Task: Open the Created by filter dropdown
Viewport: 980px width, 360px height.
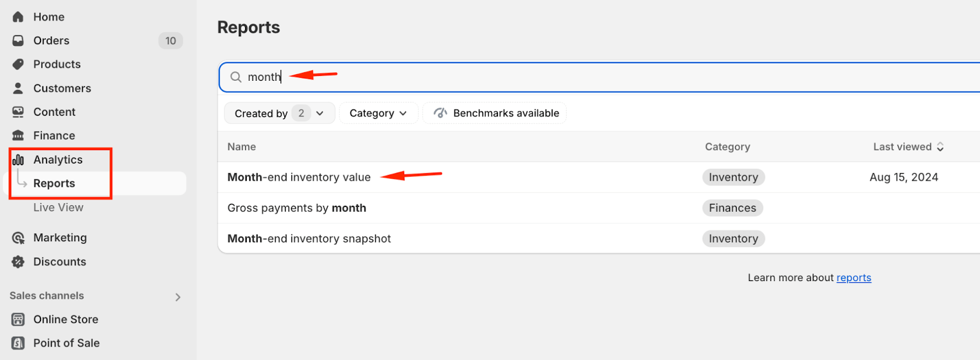Action: pos(279,113)
